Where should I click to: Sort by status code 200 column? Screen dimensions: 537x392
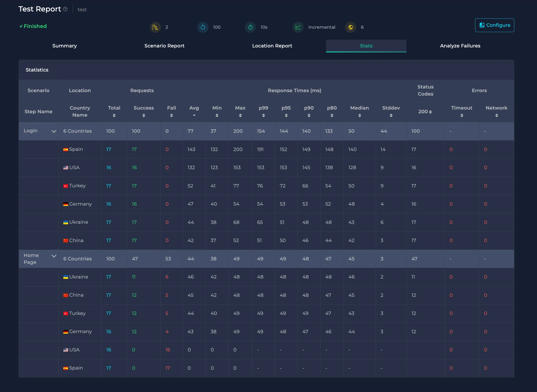[430, 112]
